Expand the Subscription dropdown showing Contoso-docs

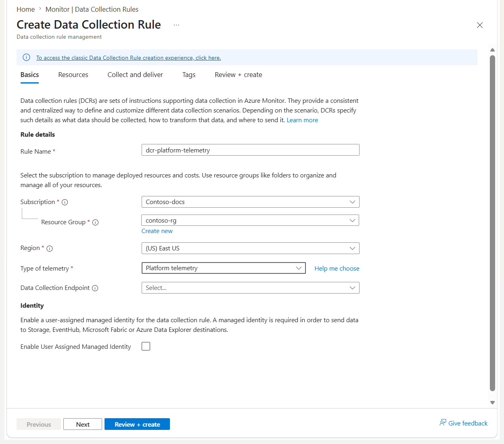coord(251,202)
